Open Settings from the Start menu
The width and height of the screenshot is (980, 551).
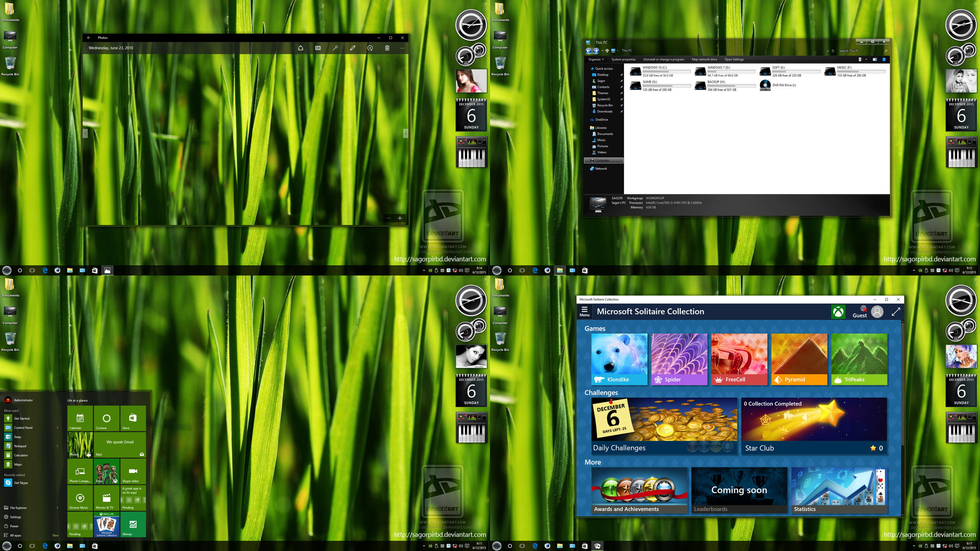pos(13,517)
